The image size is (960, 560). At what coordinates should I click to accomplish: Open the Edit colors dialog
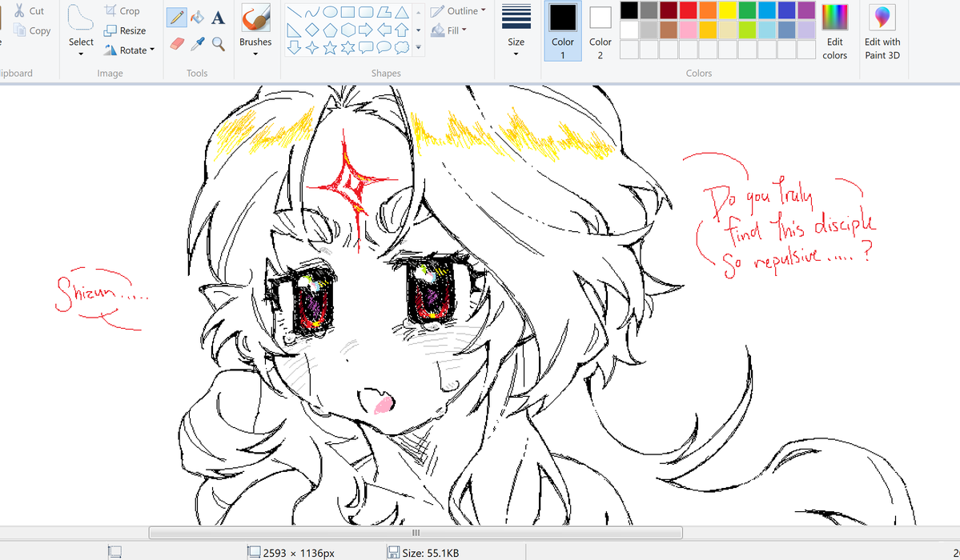(x=834, y=32)
